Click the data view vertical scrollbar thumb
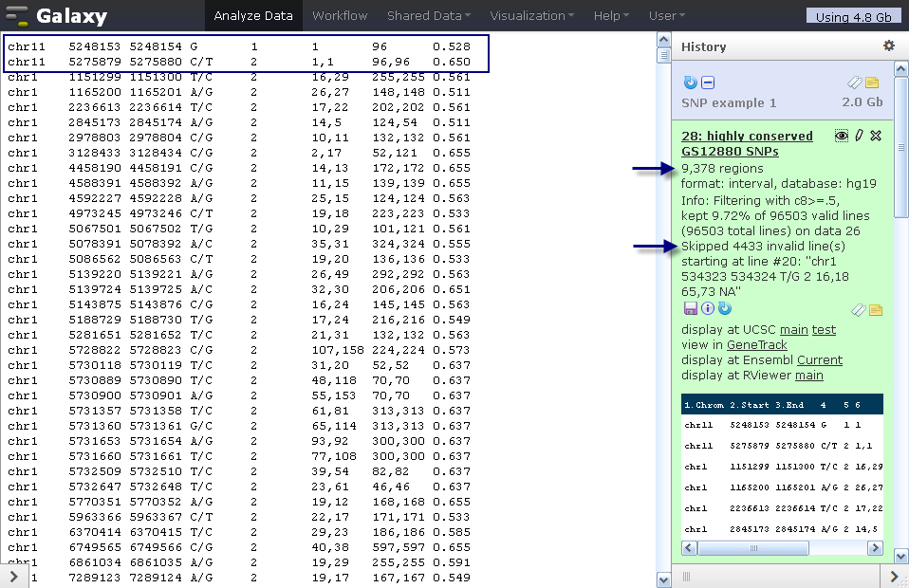This screenshot has height=588, width=909. coord(664,55)
